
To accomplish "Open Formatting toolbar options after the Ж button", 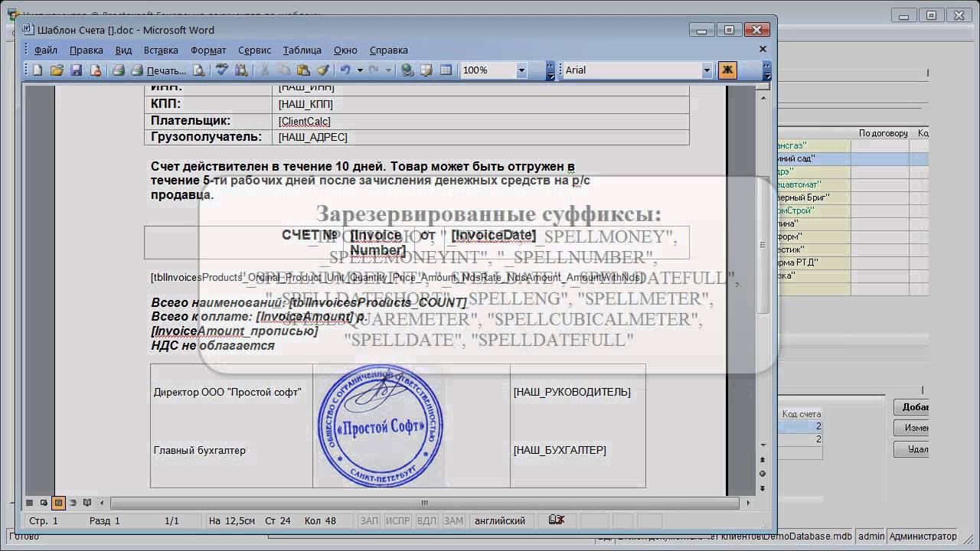I will click(x=766, y=70).
